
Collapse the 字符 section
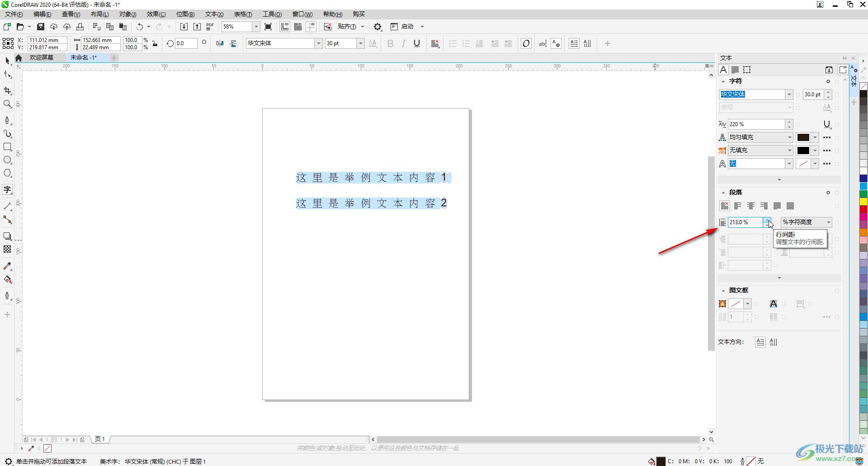(x=723, y=81)
